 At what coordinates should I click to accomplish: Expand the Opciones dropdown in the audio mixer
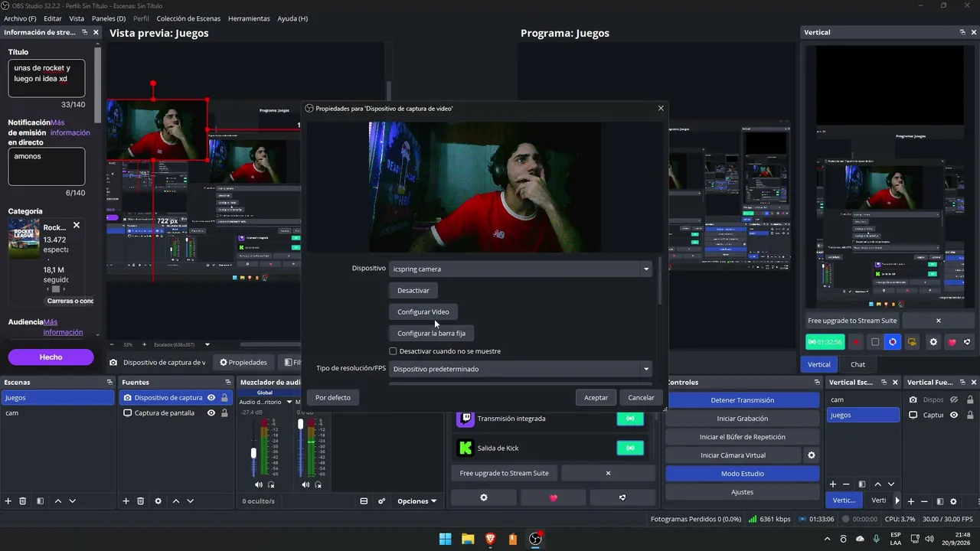pyautogui.click(x=417, y=501)
